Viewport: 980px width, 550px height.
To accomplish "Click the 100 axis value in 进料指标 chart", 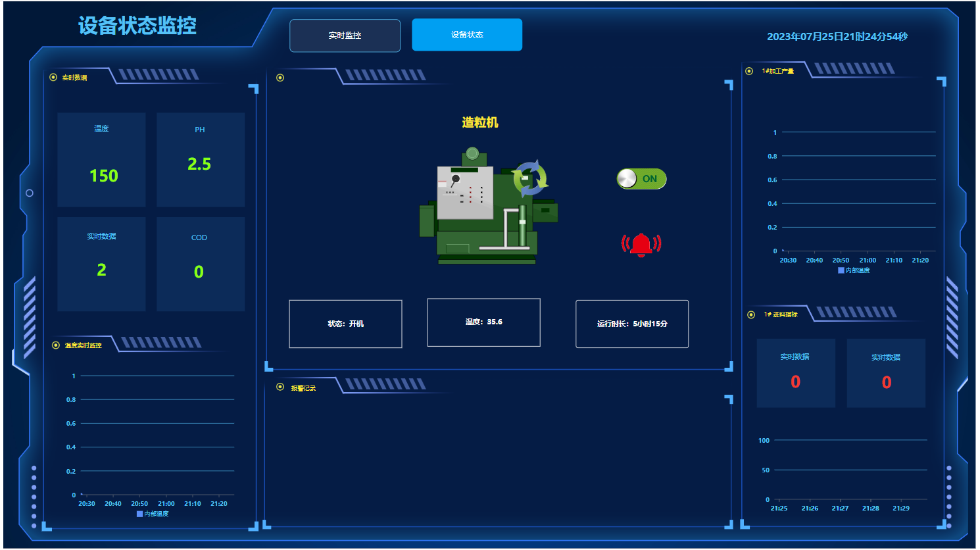I will click(x=764, y=440).
